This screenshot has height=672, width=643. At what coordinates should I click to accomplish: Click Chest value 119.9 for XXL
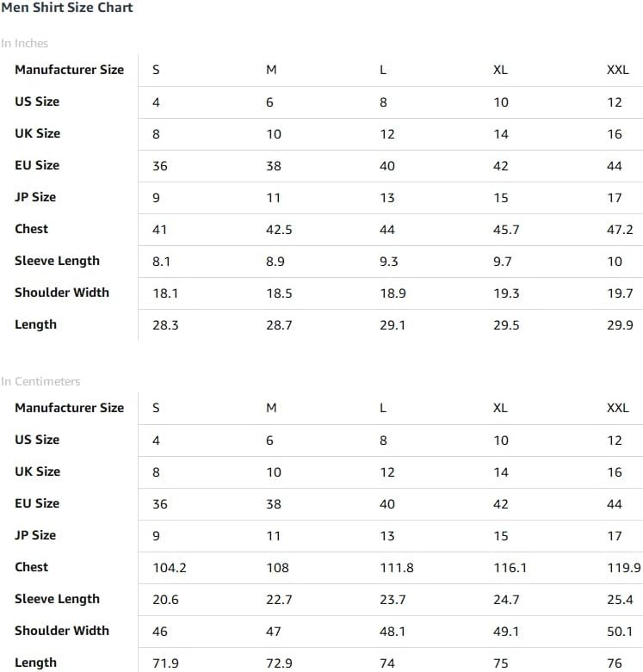tap(624, 568)
